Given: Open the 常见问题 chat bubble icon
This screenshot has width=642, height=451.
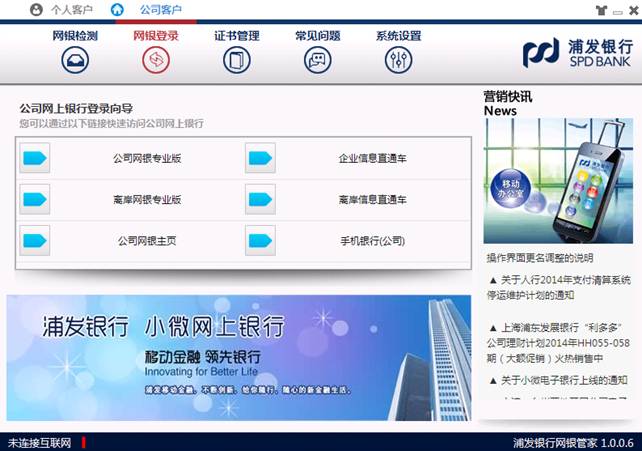Looking at the screenshot, I should [x=317, y=60].
